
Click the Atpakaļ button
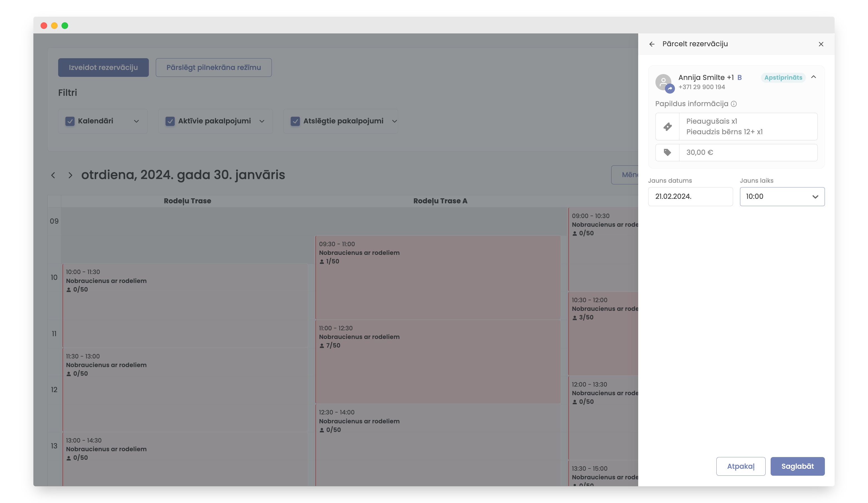tap(741, 466)
